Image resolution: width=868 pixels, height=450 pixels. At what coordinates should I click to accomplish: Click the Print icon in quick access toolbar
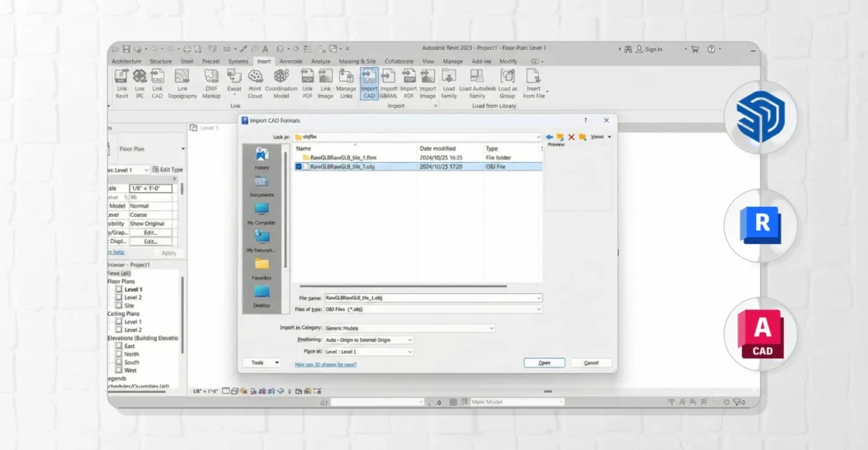tap(187, 48)
